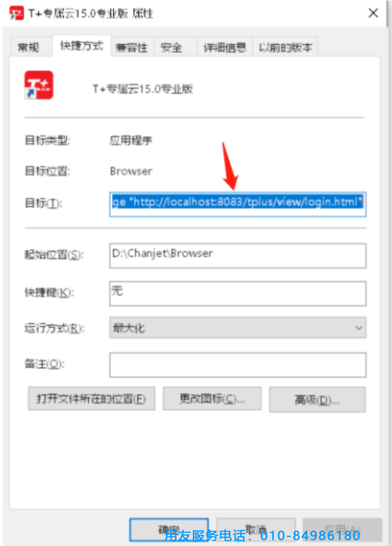Switch to the 常规 tab
The height and width of the screenshot is (546, 392).
pos(29,47)
